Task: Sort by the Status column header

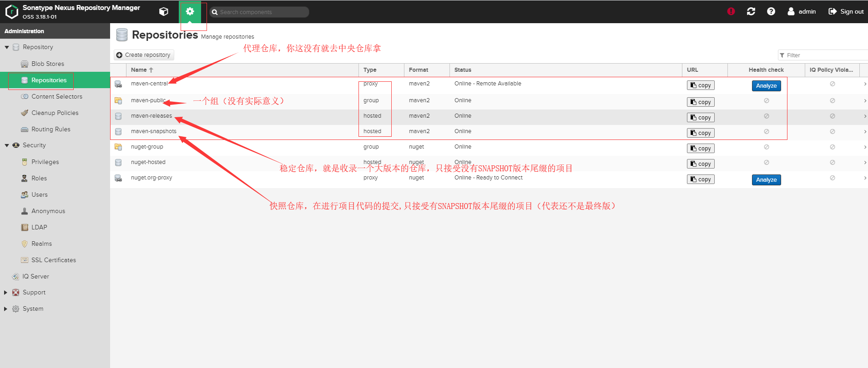Action: coord(566,70)
